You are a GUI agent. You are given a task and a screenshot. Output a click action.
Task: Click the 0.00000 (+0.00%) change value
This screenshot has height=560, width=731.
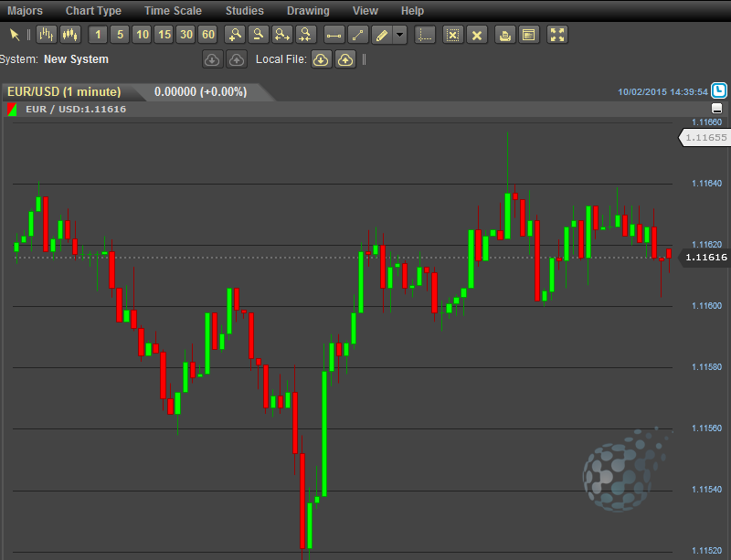point(200,92)
